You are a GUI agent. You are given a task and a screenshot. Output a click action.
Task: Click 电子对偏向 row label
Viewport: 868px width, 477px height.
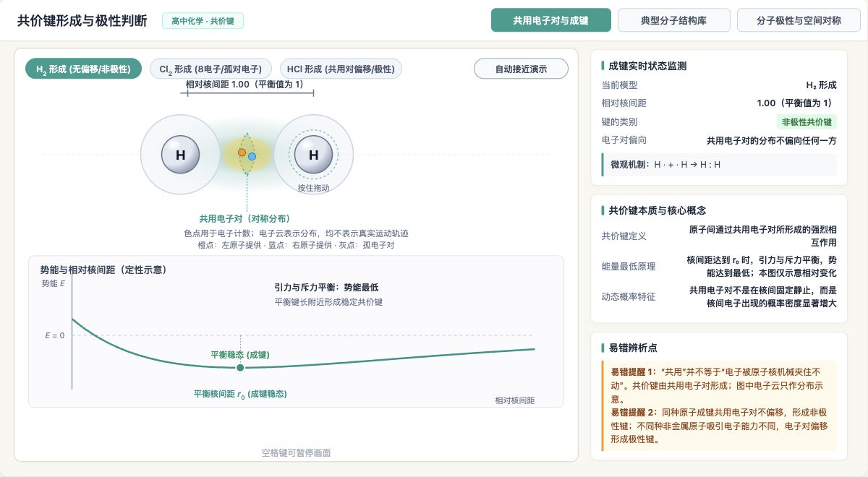pos(624,140)
